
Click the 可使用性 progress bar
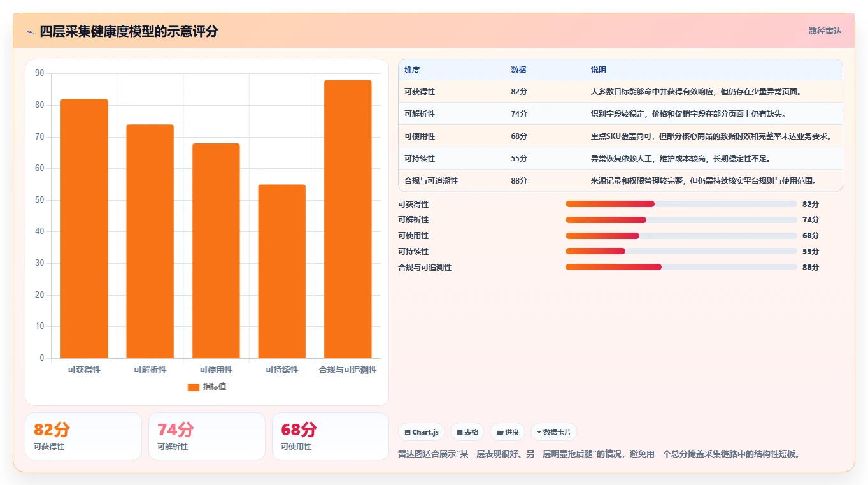[x=681, y=236]
